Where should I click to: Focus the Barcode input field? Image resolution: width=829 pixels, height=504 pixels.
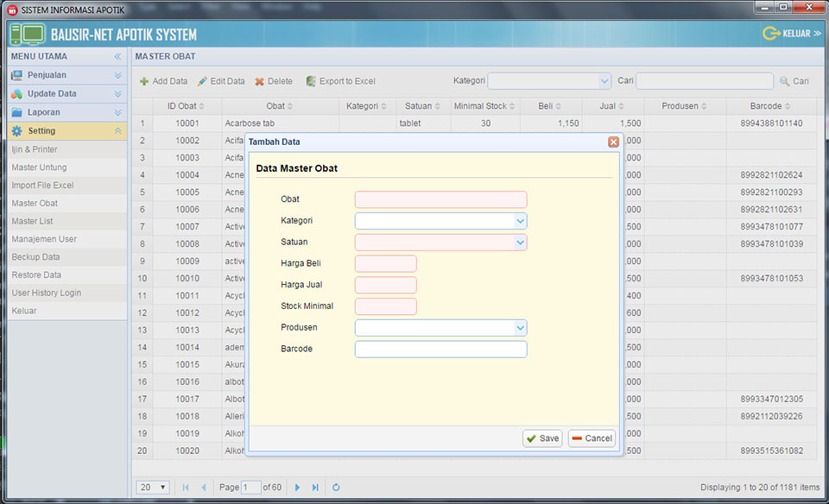point(440,350)
